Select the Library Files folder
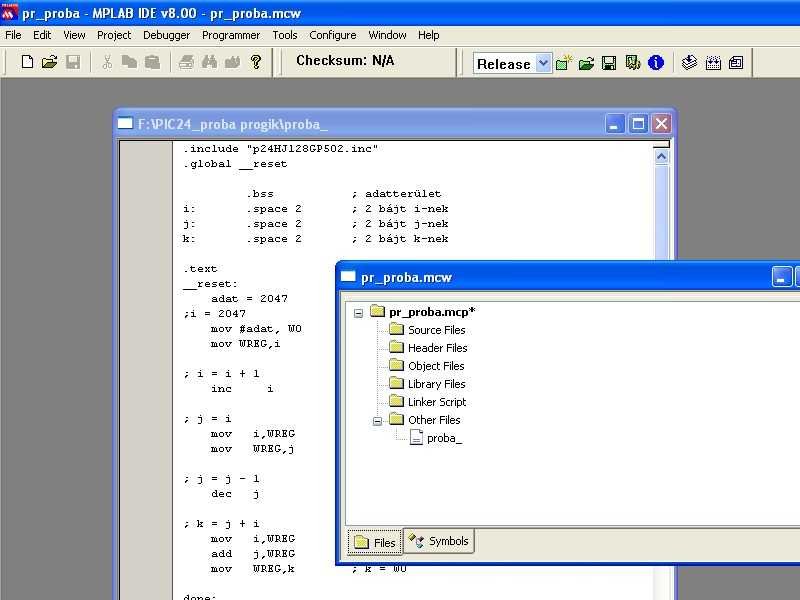Viewport: 800px width, 600px height. [436, 384]
